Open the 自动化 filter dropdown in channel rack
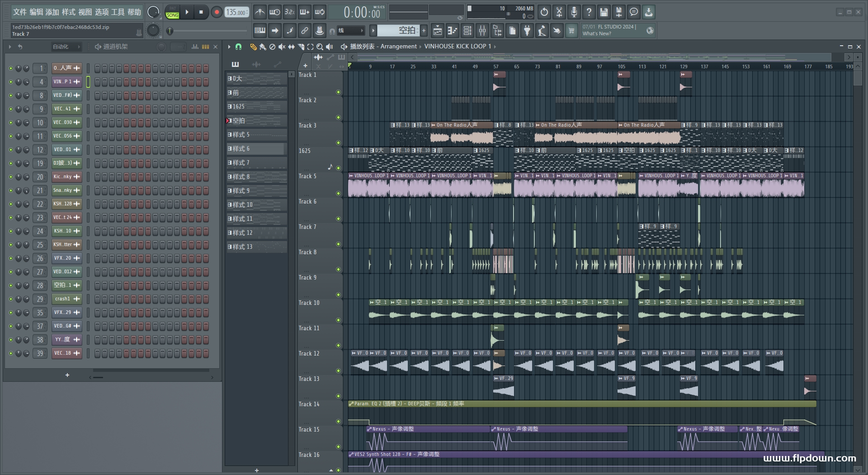The width and height of the screenshot is (868, 475). (66, 47)
